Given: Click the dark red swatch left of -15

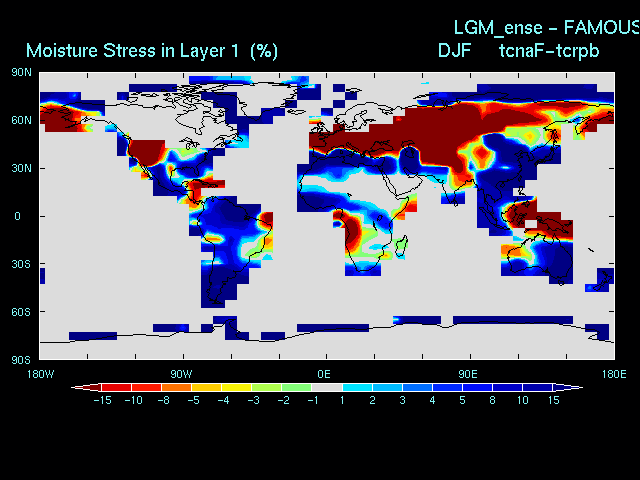Looking at the screenshot, I should click(x=90, y=387).
